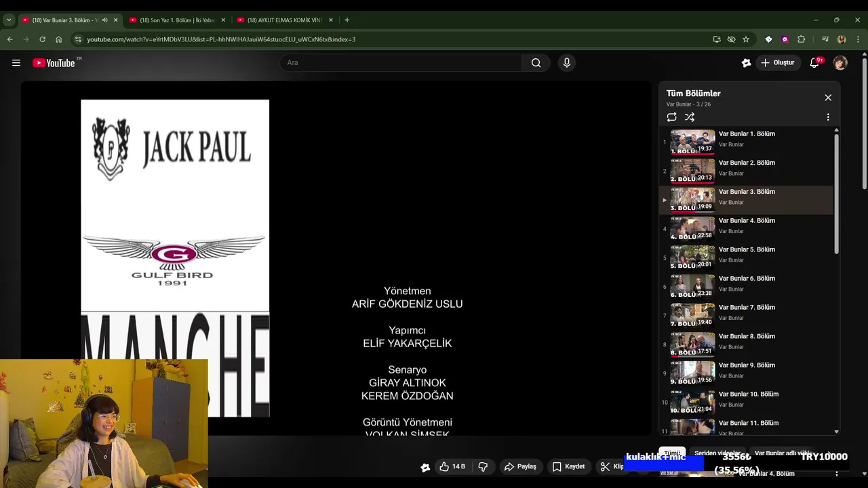Click the Paylaş share button
The width and height of the screenshot is (868, 488).
click(520, 466)
